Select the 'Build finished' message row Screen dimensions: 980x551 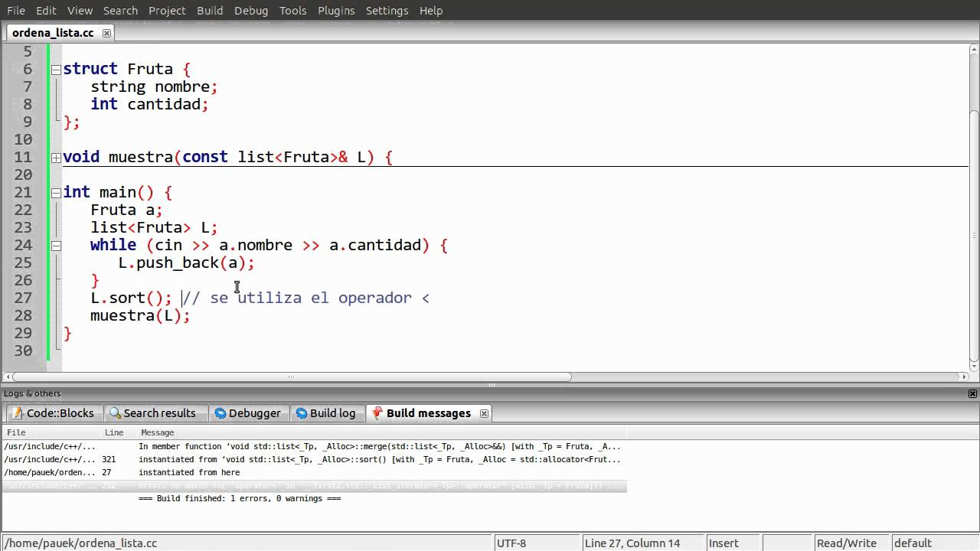click(x=314, y=498)
